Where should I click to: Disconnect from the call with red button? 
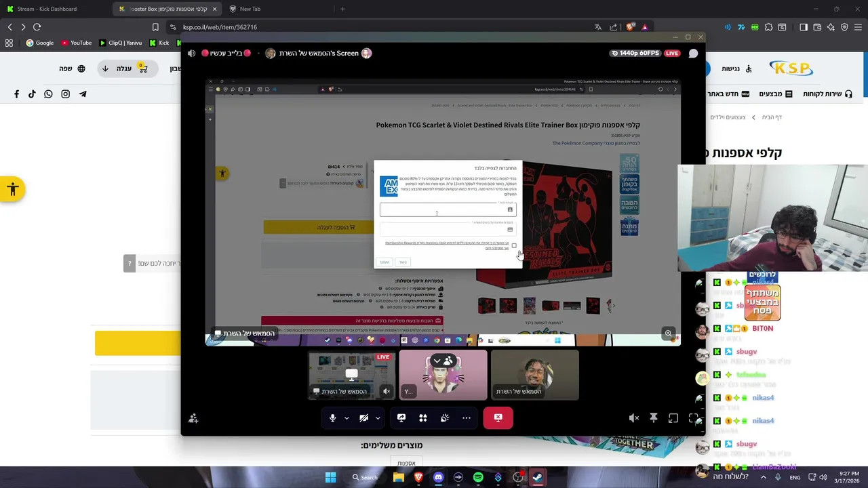tap(498, 418)
